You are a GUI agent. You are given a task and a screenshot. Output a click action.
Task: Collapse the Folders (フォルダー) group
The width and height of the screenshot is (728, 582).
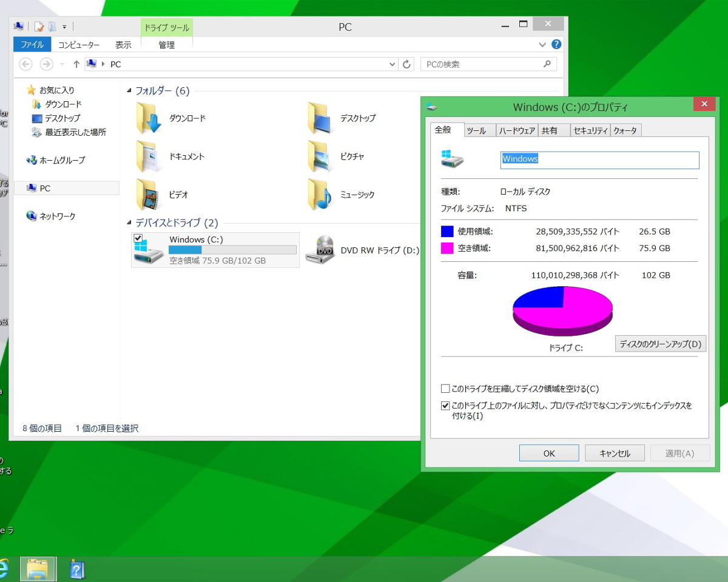(x=129, y=91)
